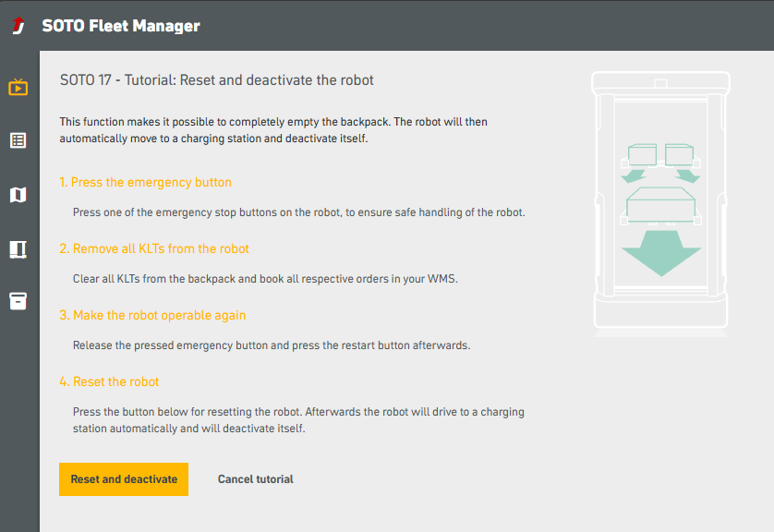Click the Reset and deactivate button
774x532 pixels.
[124, 479]
